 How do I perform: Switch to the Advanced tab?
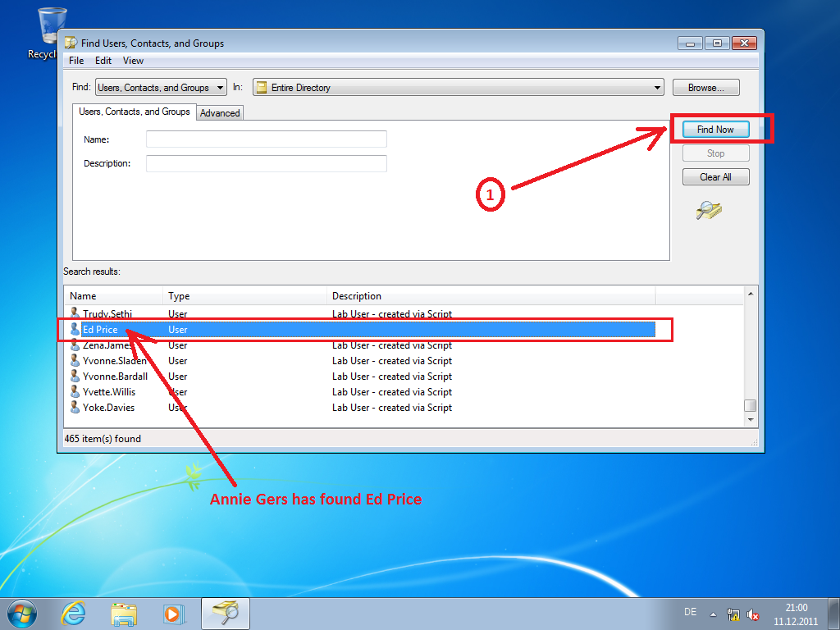coord(220,113)
